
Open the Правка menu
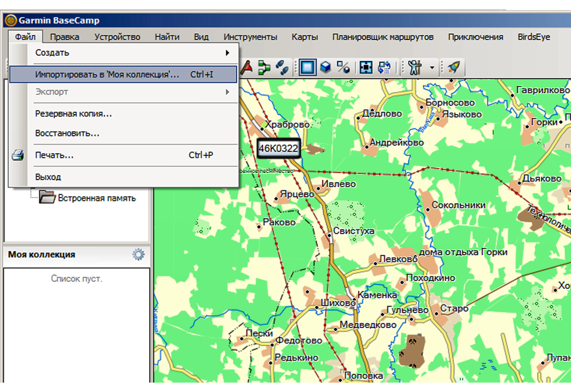coord(65,37)
